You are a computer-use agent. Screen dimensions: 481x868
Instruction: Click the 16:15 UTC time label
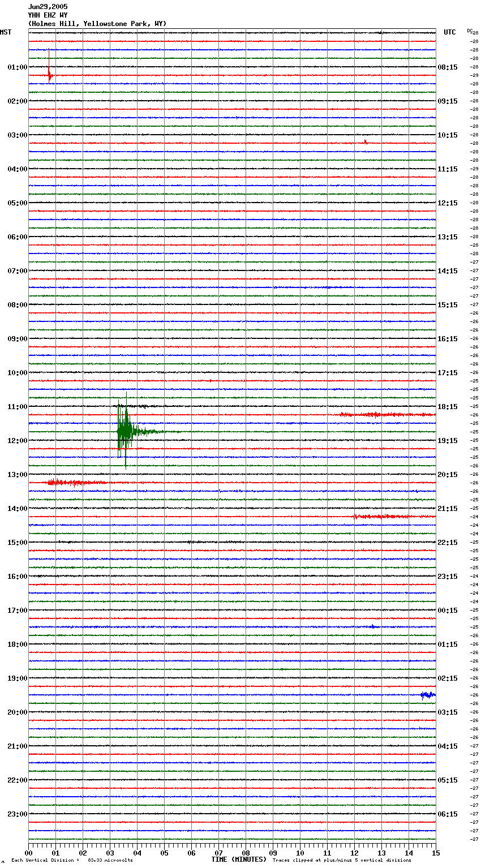click(448, 339)
